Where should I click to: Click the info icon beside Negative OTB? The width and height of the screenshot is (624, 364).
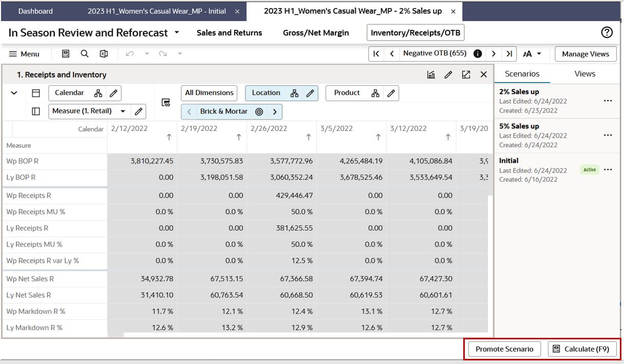tap(478, 53)
